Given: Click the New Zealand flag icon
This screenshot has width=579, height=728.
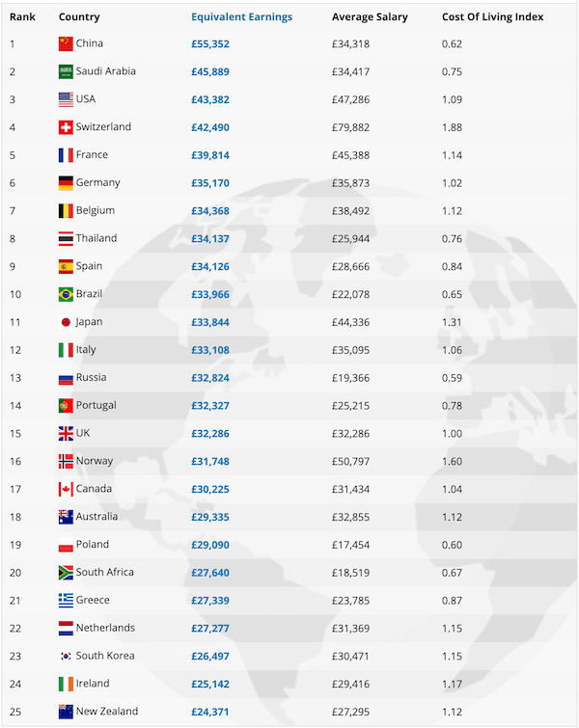Looking at the screenshot, I should [66, 712].
